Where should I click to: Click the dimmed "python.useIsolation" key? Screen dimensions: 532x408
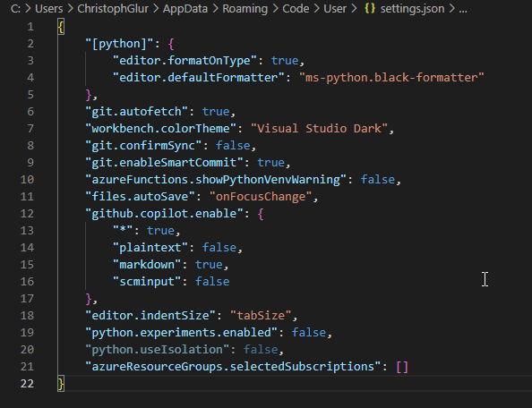pos(158,349)
